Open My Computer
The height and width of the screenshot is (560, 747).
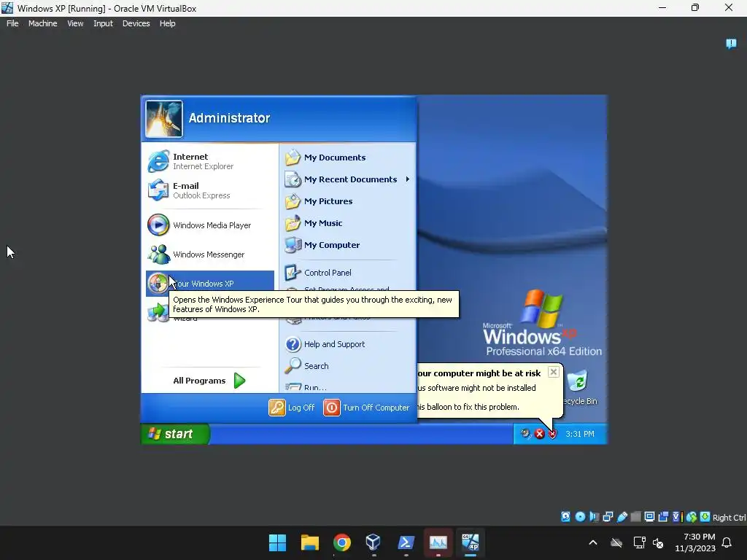tap(348, 245)
